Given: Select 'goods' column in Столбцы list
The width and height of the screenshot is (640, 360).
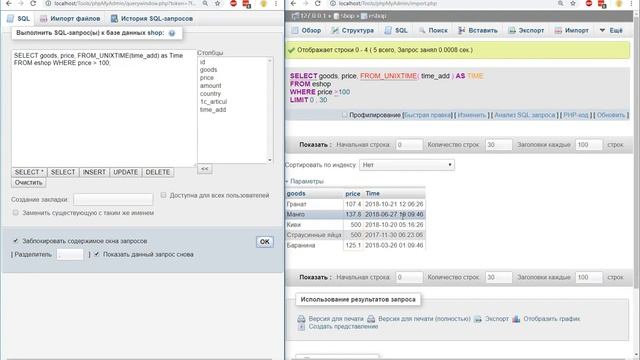Looking at the screenshot, I should (209, 70).
